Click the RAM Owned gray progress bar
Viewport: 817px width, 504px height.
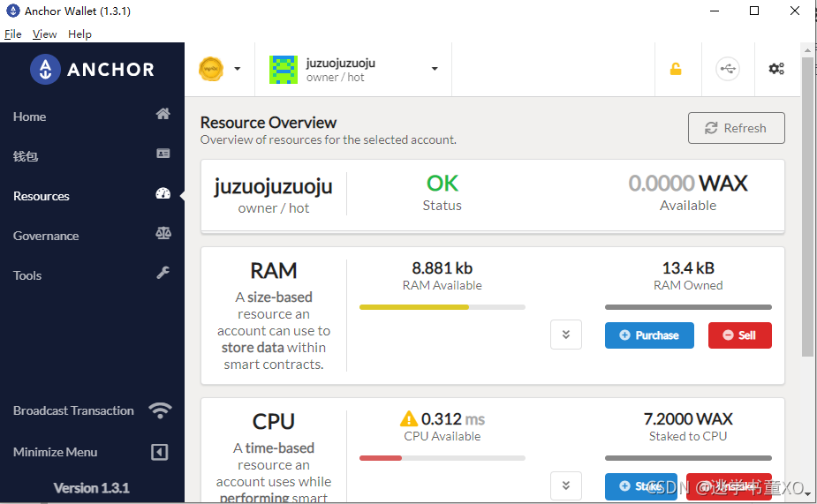pyautogui.click(x=688, y=307)
